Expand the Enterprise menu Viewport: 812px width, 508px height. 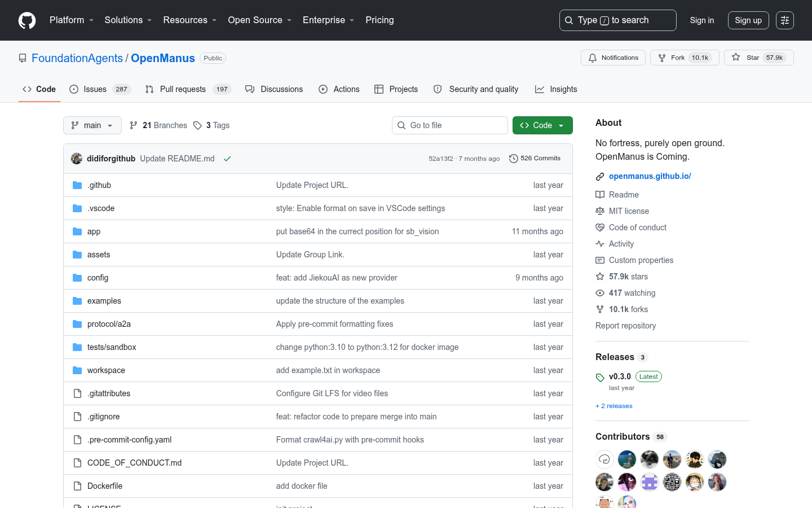tap(329, 20)
